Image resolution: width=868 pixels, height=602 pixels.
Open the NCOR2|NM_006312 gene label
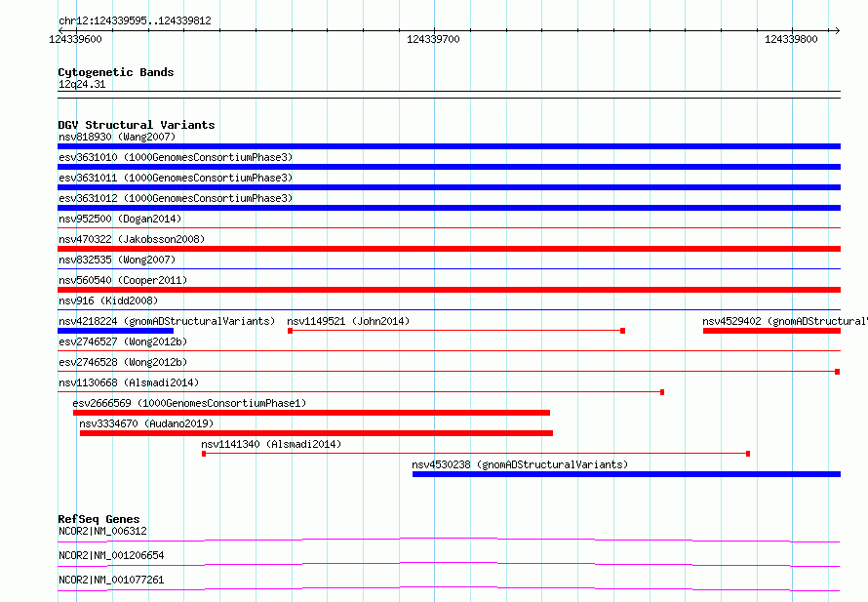click(103, 531)
